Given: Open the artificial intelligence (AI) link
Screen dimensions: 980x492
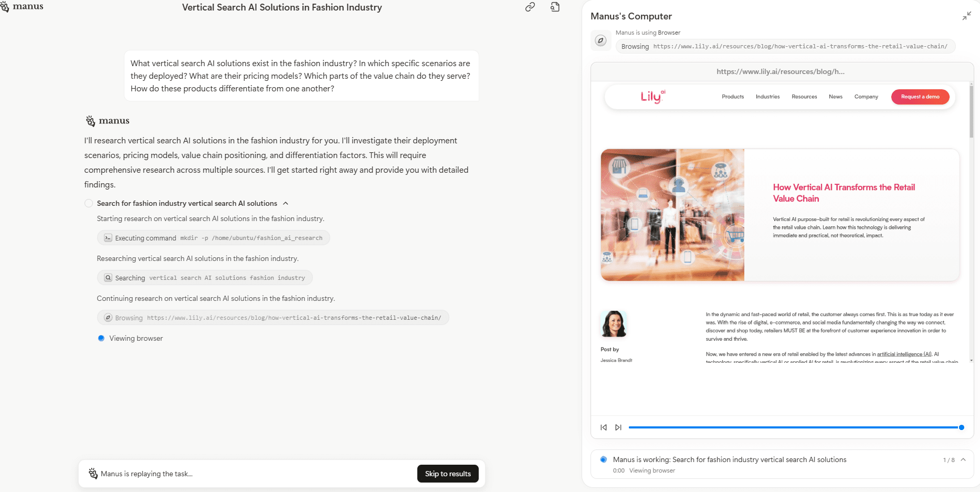Looking at the screenshot, I should (x=904, y=354).
